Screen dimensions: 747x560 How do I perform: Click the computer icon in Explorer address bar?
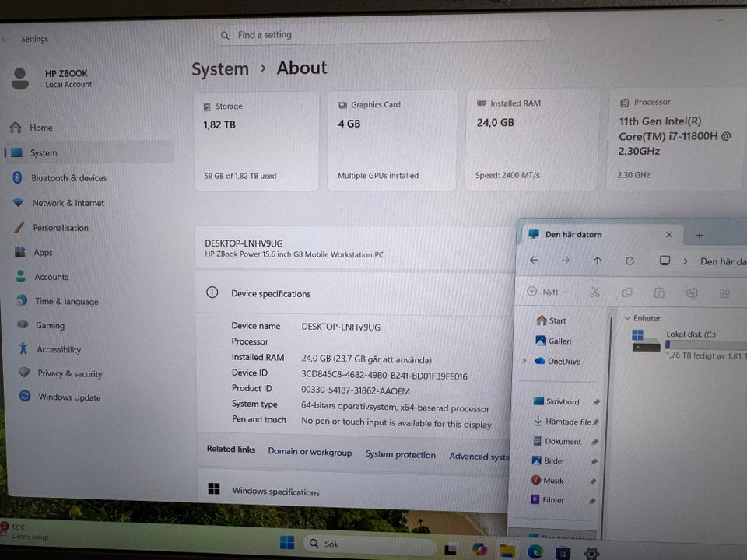(x=665, y=261)
